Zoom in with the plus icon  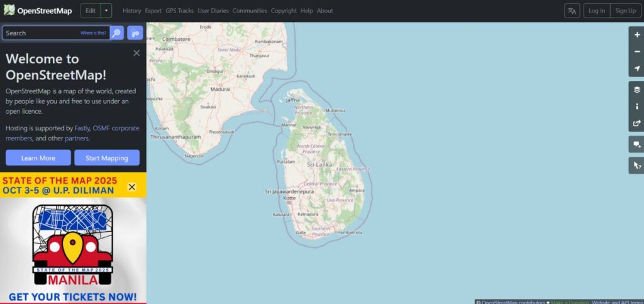coord(637,35)
